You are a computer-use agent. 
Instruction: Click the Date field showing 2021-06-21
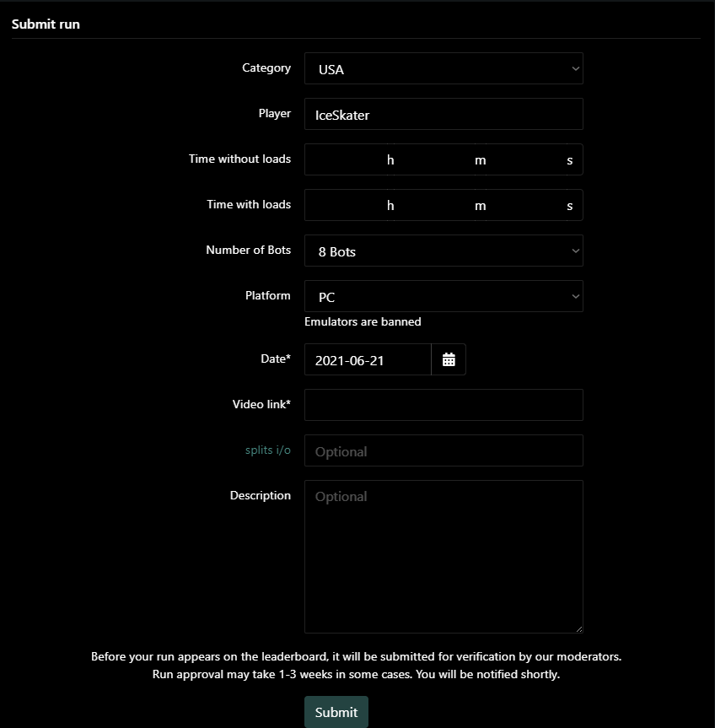[x=368, y=359]
